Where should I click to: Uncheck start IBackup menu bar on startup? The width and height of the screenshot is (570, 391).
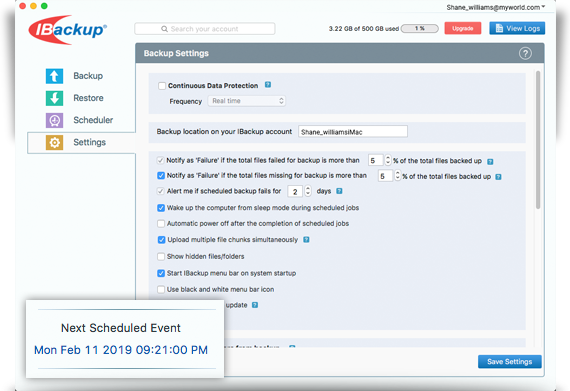click(x=161, y=273)
